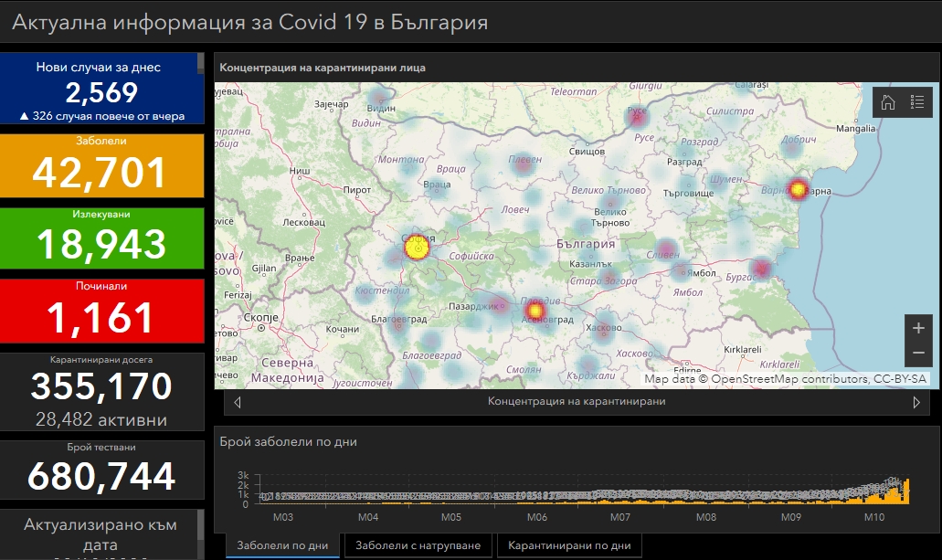
Task: Click the 'Концентрация на карантинирани' map selector label
Action: [576, 402]
